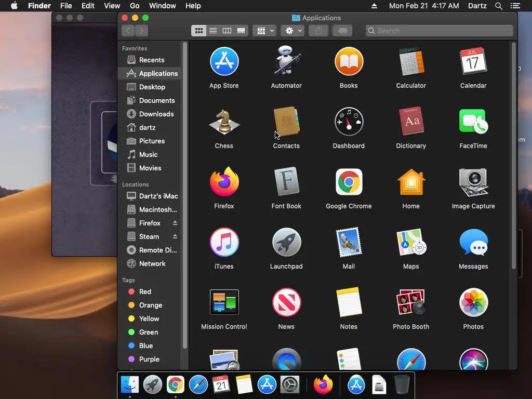Screen dimensions: 532x399
Task: Go back with the left arrow button
Action: coord(128,31)
